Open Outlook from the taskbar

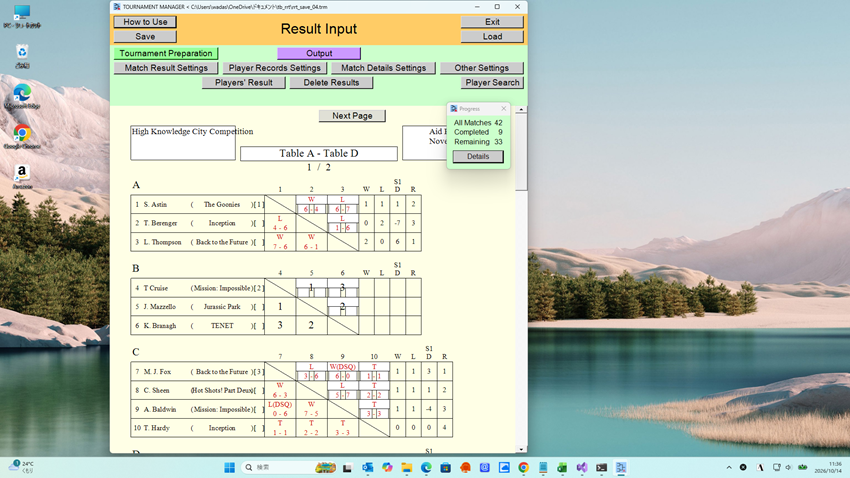[x=368, y=467]
